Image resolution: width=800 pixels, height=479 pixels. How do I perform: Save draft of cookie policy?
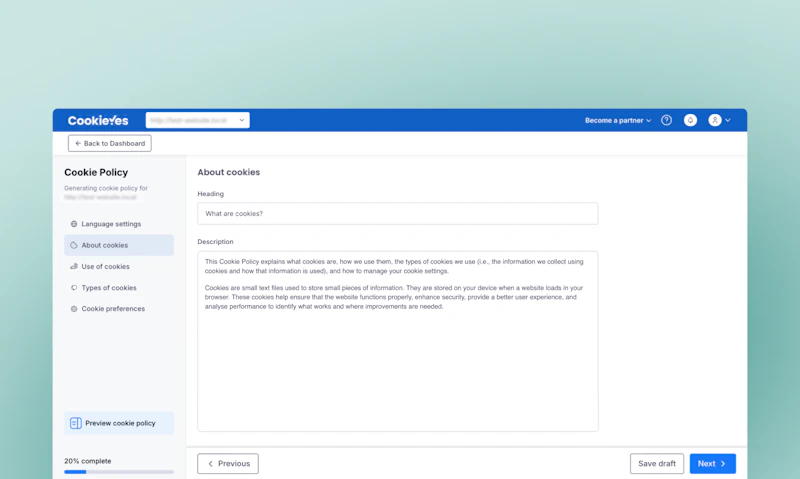pos(657,464)
